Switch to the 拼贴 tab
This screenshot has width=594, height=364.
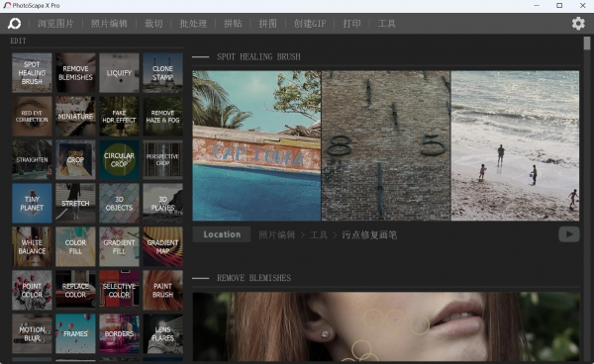233,24
